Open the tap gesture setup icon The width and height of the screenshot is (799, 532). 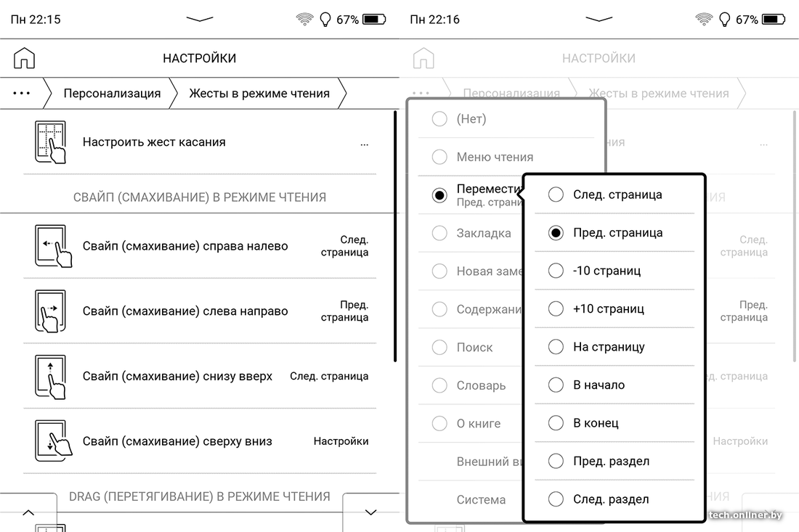[50, 142]
